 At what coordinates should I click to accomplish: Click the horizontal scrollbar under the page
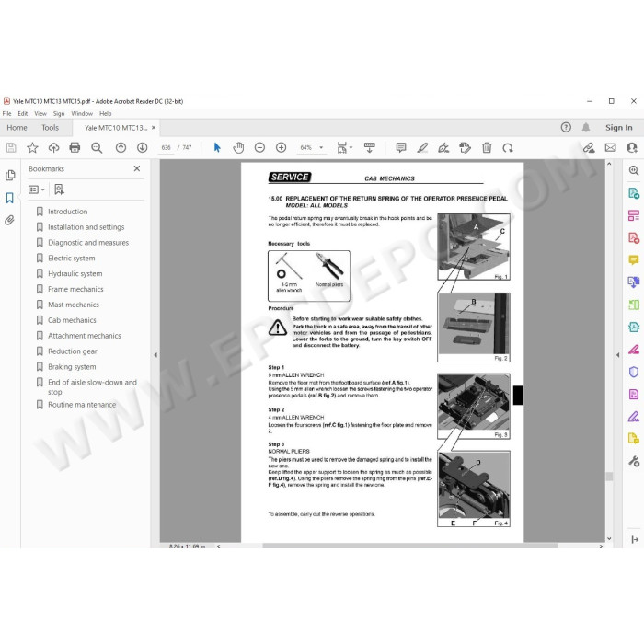409,546
